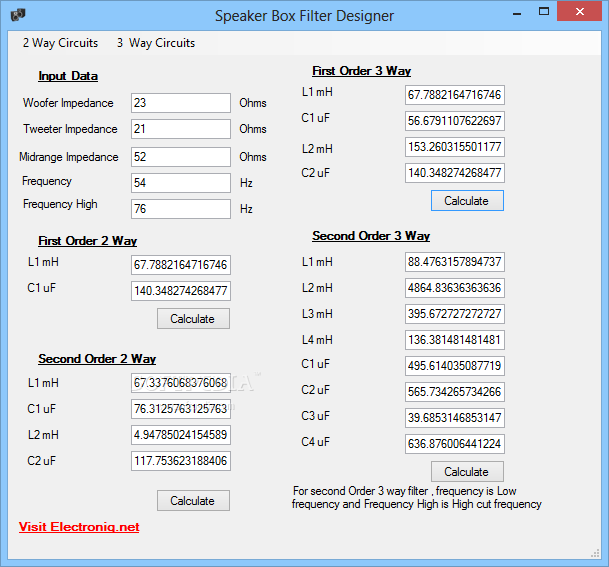Viewport: 609px width, 567px height.
Task: Select First Order 3 Way C2 uF field
Action: [455, 173]
